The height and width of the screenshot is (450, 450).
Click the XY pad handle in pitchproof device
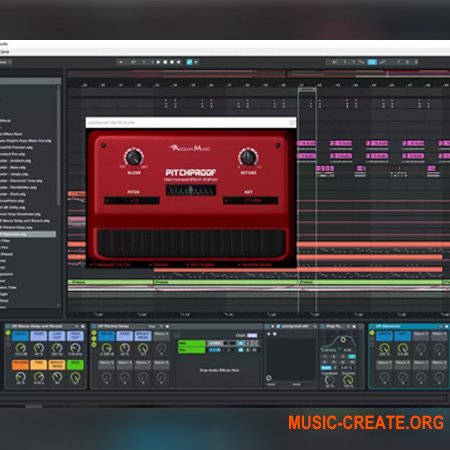tap(268, 378)
